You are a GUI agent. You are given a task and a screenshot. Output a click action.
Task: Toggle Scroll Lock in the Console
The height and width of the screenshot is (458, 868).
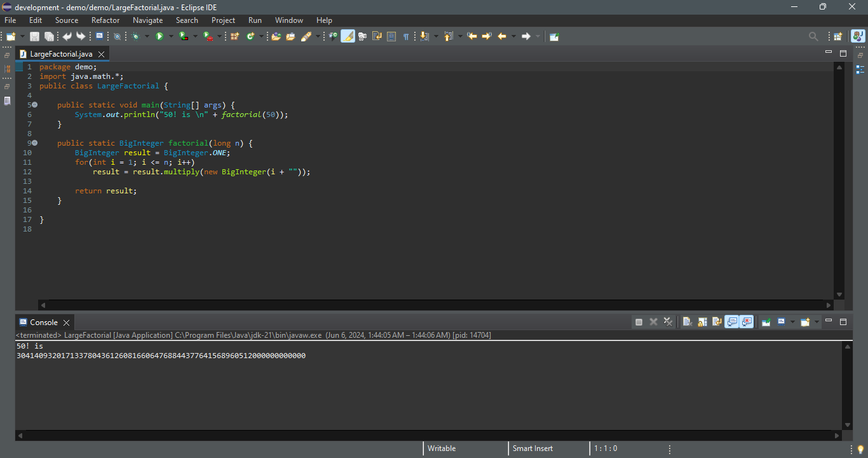tap(702, 323)
